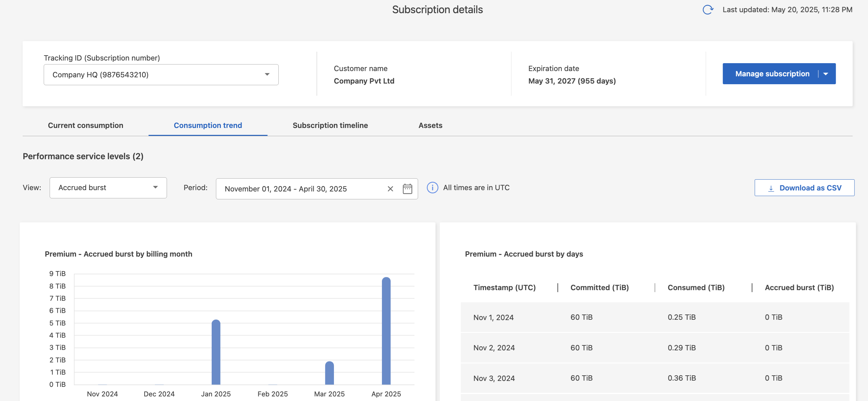Click the download arrow icon in CSV button
This screenshot has width=868, height=401.
tap(771, 188)
